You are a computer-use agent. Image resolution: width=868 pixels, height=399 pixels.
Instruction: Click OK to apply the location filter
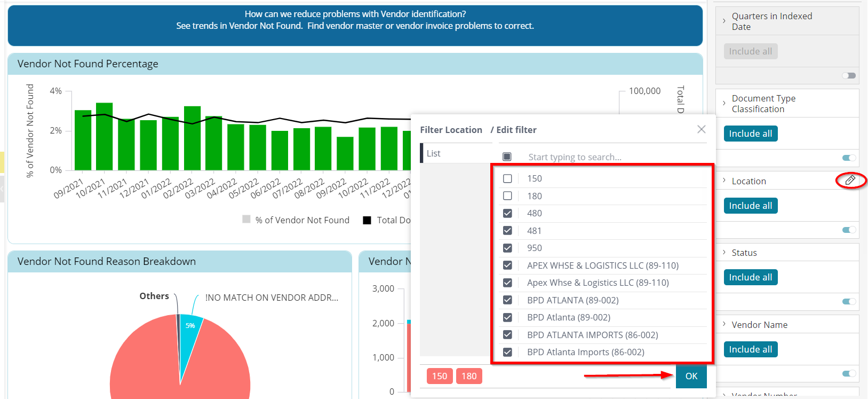point(691,376)
